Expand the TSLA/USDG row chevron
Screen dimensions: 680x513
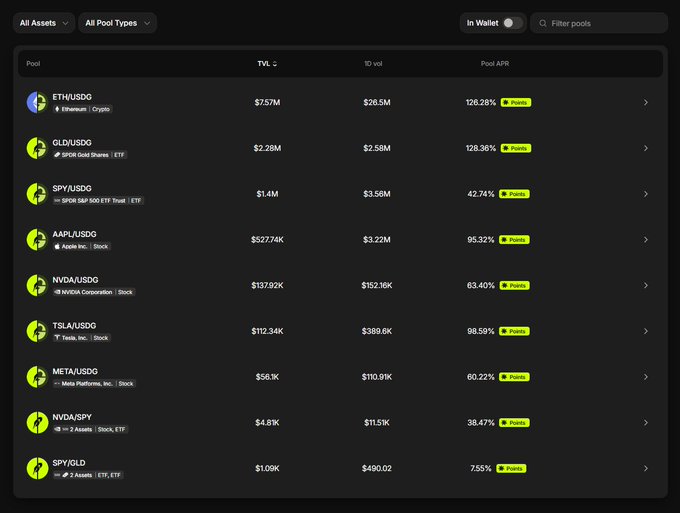coord(646,331)
